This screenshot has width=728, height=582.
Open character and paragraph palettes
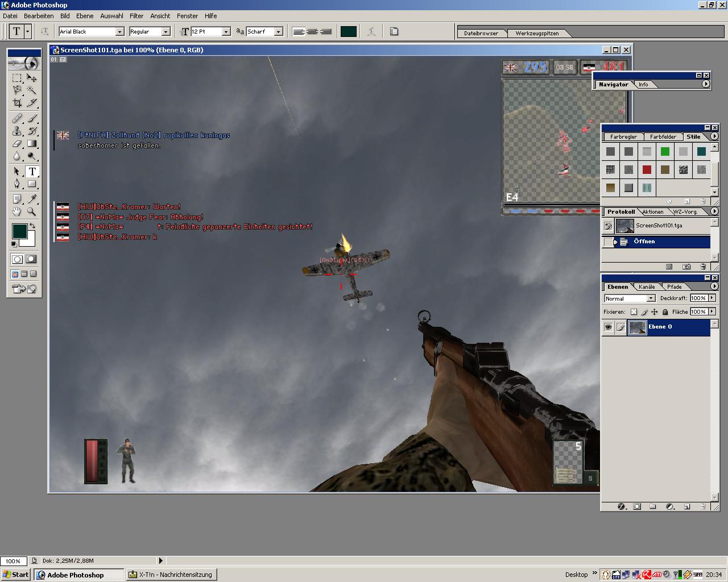pos(394,32)
